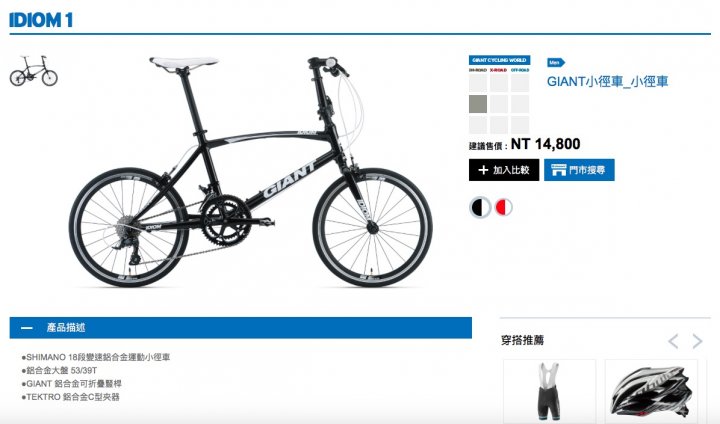The height and width of the screenshot is (424, 720).
Task: Click the highlighted gray cell in category grid
Action: (478, 104)
